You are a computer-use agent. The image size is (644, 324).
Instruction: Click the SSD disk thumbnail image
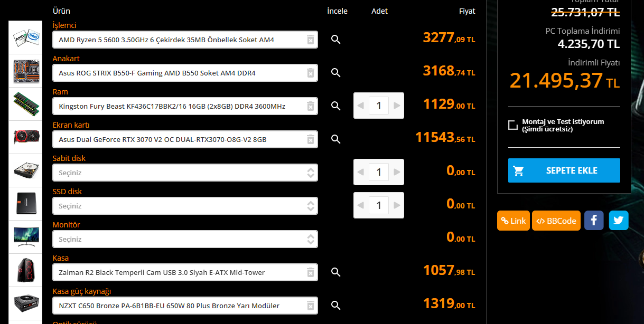pos(26,204)
